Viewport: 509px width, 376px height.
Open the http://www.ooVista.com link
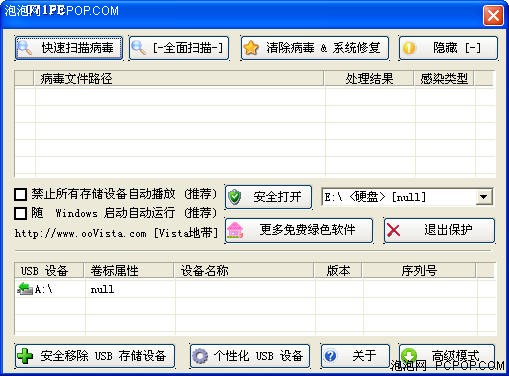pos(80,233)
